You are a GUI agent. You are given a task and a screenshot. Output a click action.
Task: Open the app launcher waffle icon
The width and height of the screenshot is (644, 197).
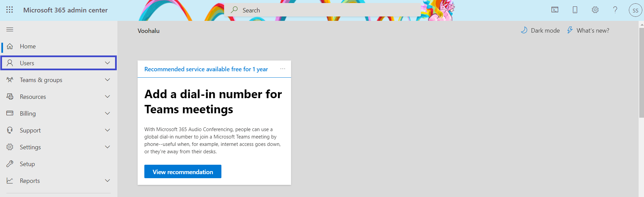tap(9, 10)
